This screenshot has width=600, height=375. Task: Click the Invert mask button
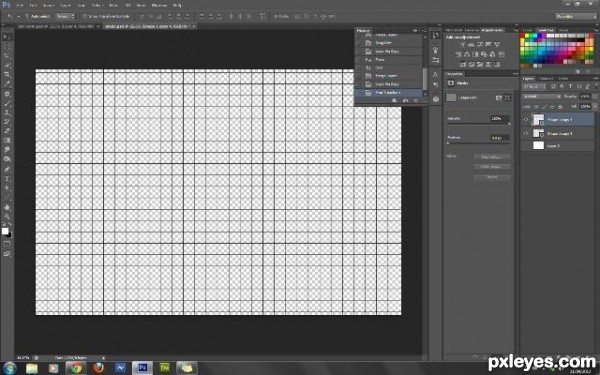coord(492,177)
